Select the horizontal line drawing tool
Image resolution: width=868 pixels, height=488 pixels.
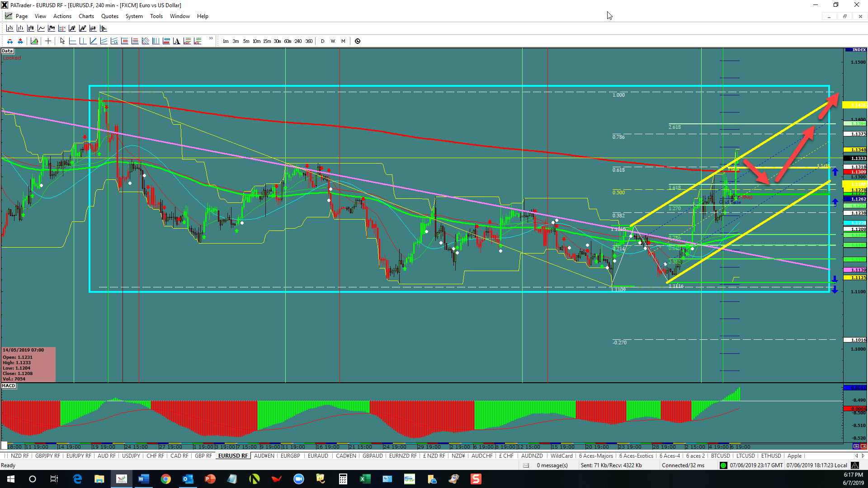pyautogui.click(x=72, y=41)
